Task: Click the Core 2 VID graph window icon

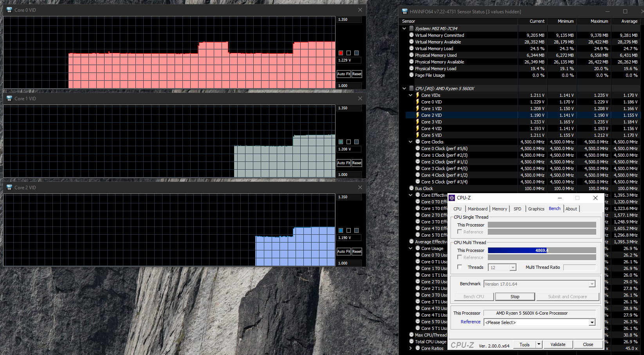Action: (9, 187)
